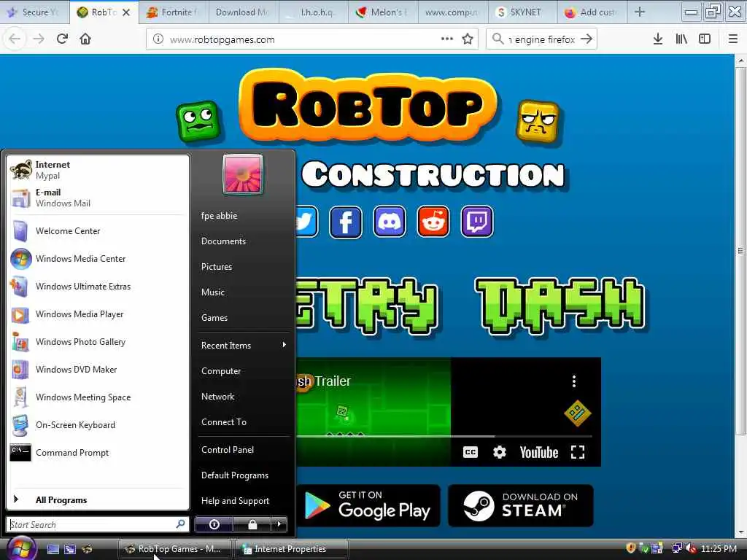747x560 pixels.
Task: Switch to Internet Properties taskbar window
Action: [292, 549]
